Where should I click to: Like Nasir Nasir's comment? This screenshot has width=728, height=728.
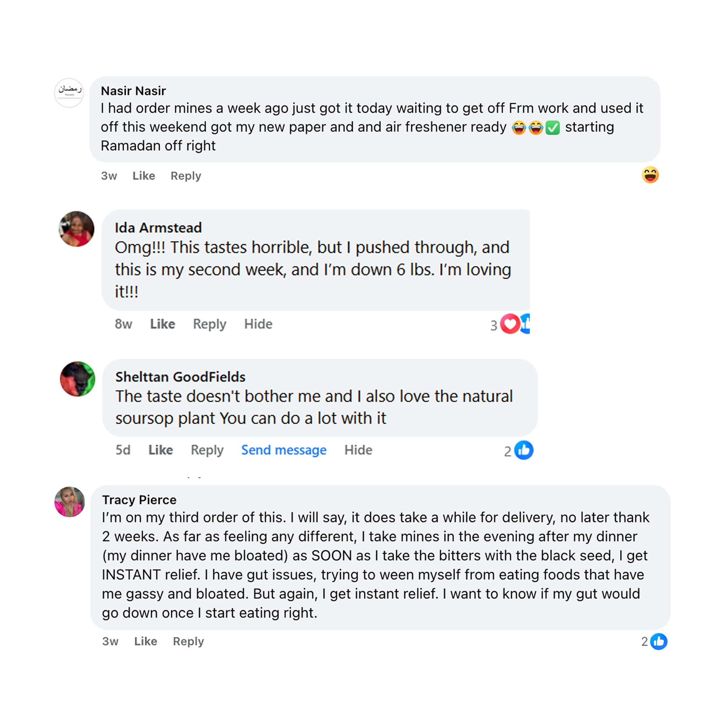pyautogui.click(x=144, y=176)
